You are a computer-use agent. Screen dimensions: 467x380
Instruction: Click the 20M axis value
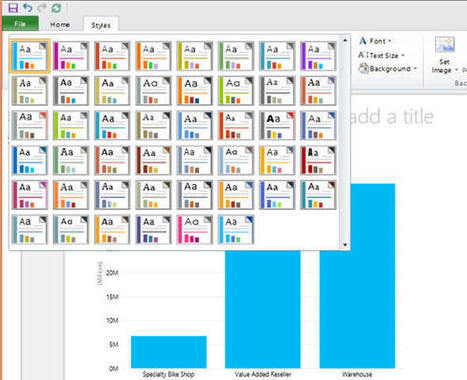(x=112, y=273)
